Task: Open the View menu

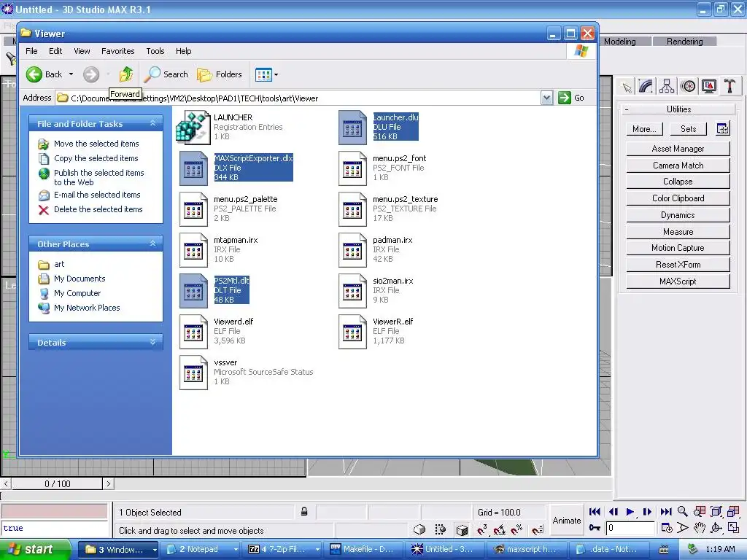Action: click(x=82, y=51)
